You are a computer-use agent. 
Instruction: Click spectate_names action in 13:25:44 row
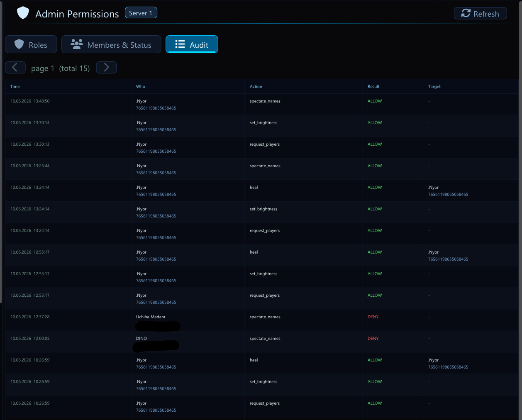point(265,166)
